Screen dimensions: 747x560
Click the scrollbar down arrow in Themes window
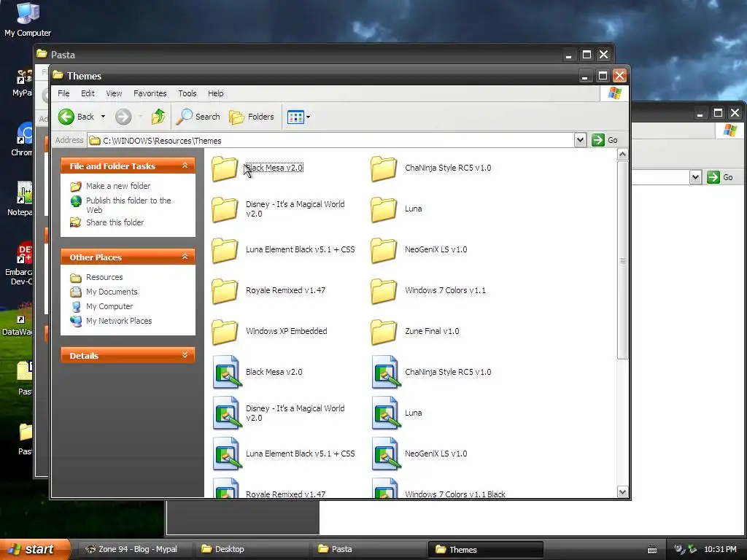(x=622, y=492)
